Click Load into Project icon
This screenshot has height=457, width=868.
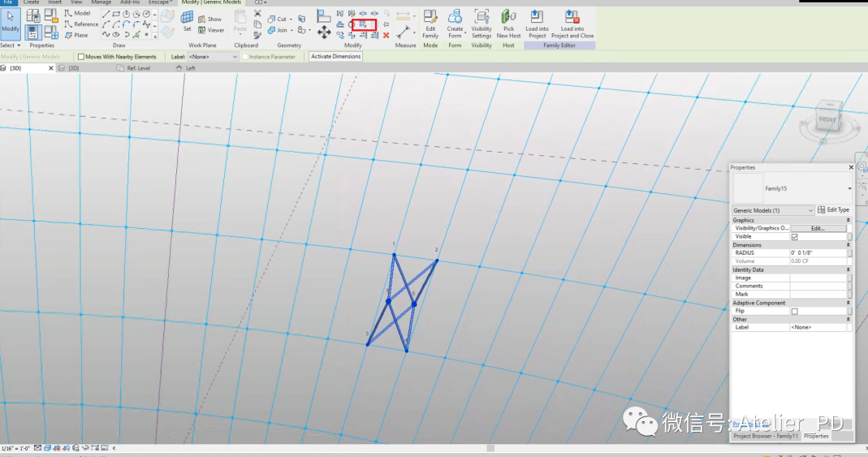coord(537,24)
